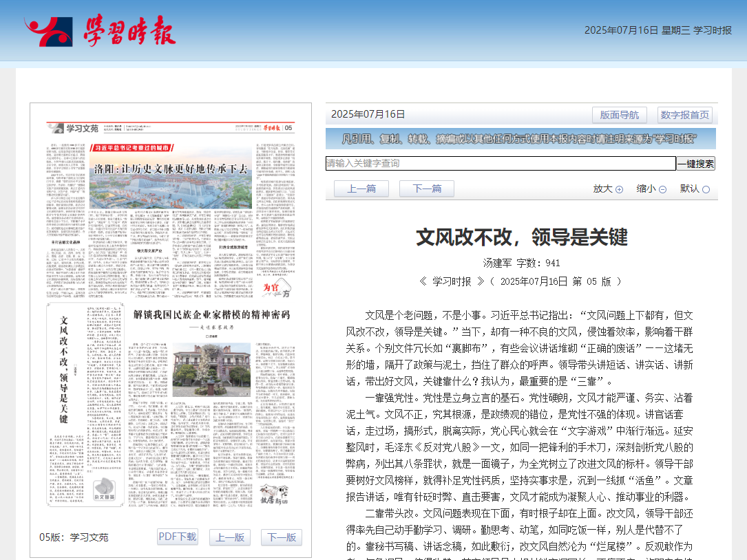Go to previous article with 上一篇
This screenshot has height=560, width=747.
coord(361,189)
